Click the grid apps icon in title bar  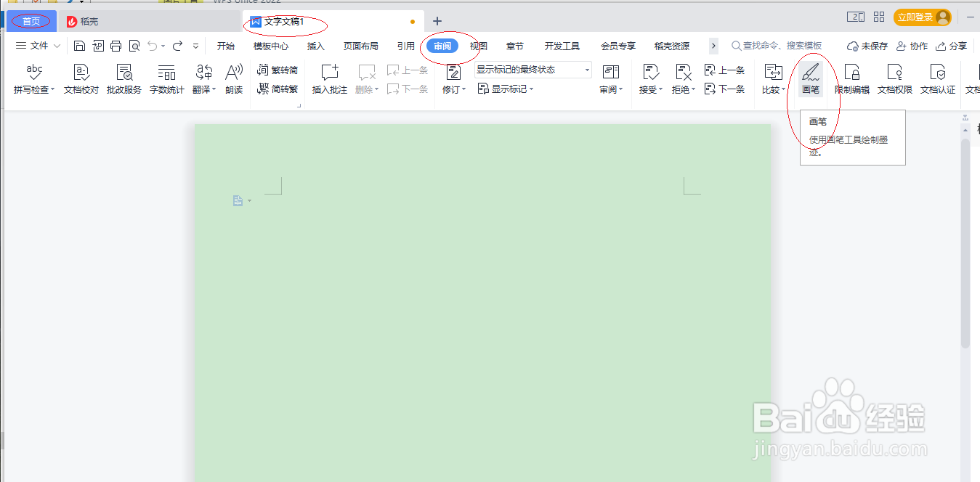879,17
